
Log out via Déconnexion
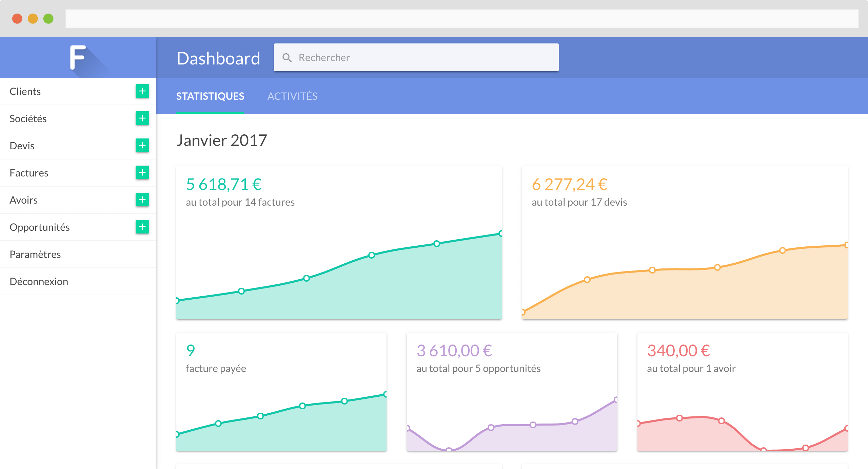(x=78, y=281)
